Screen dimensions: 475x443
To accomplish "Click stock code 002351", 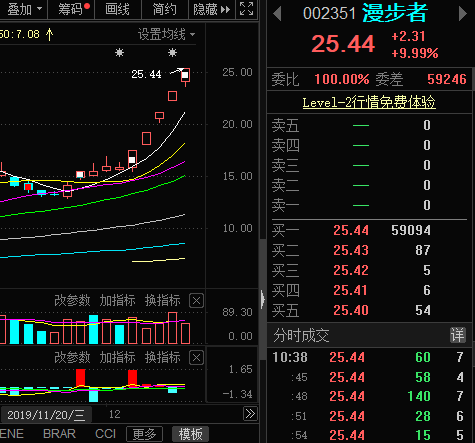I will tap(329, 14).
